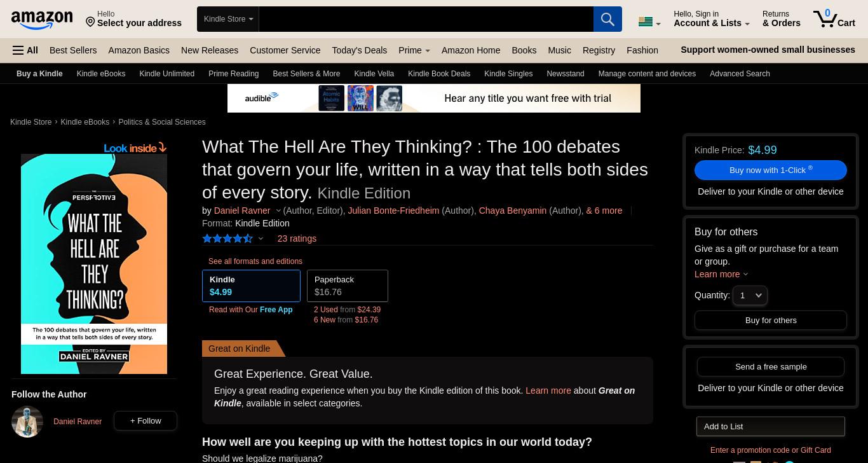Screen dimensions: 868x463
Task: Open Prime Reading subnav item
Action: coord(233,74)
